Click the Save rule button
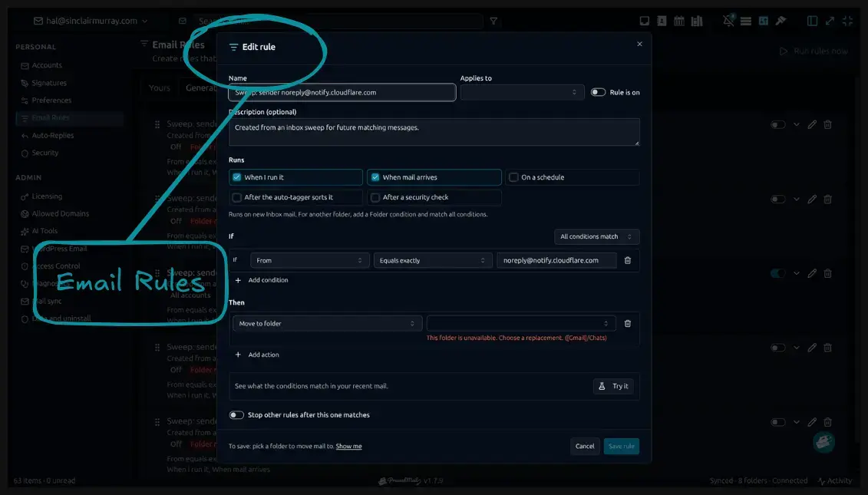The image size is (868, 495). 621,447
